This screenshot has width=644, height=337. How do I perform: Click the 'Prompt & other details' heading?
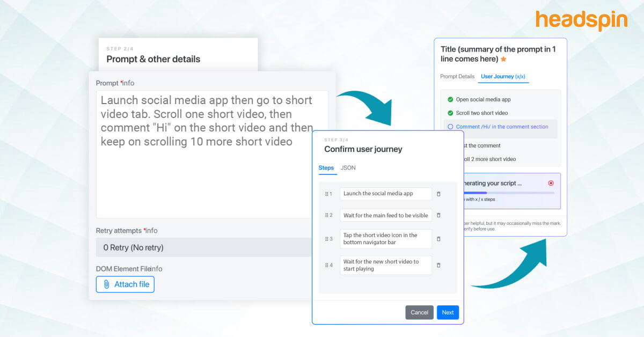coord(153,59)
